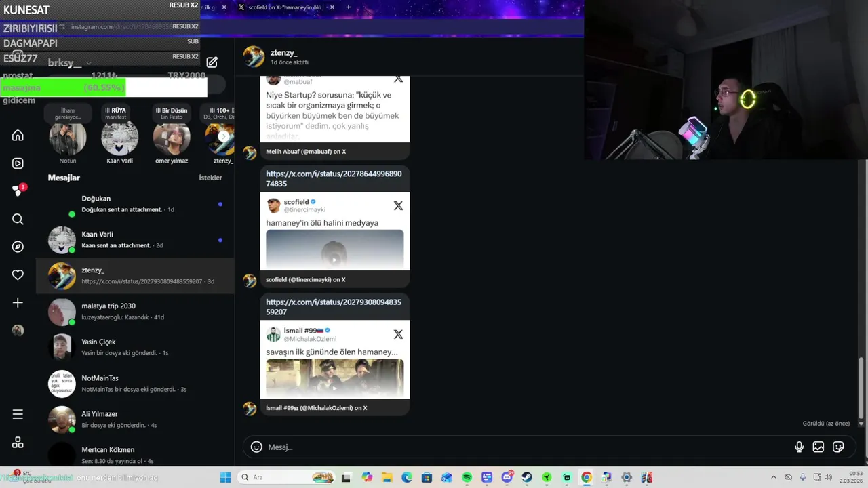Open File Explorer from the taskbar

387,477
